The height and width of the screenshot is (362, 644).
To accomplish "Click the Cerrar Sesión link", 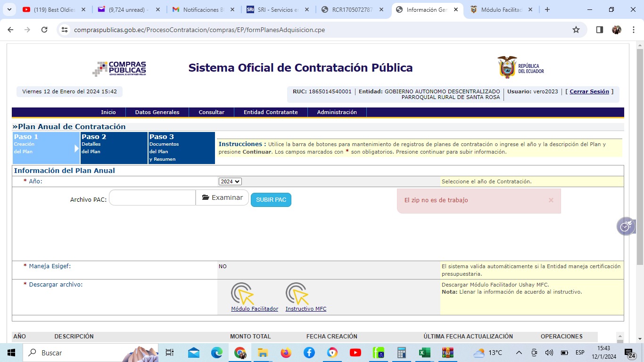I will 589,91.
